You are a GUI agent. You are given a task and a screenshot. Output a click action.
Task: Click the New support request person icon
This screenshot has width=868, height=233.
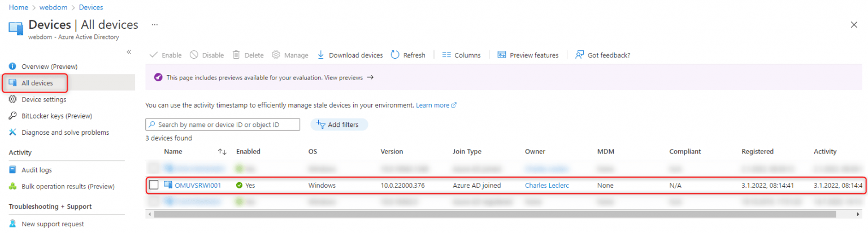(13, 224)
